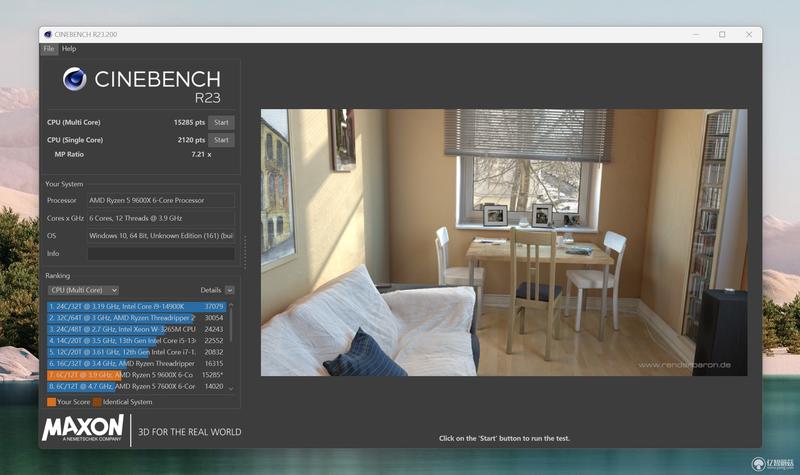Click the rendered room preview image
This screenshot has height=475, width=800.
click(x=504, y=242)
